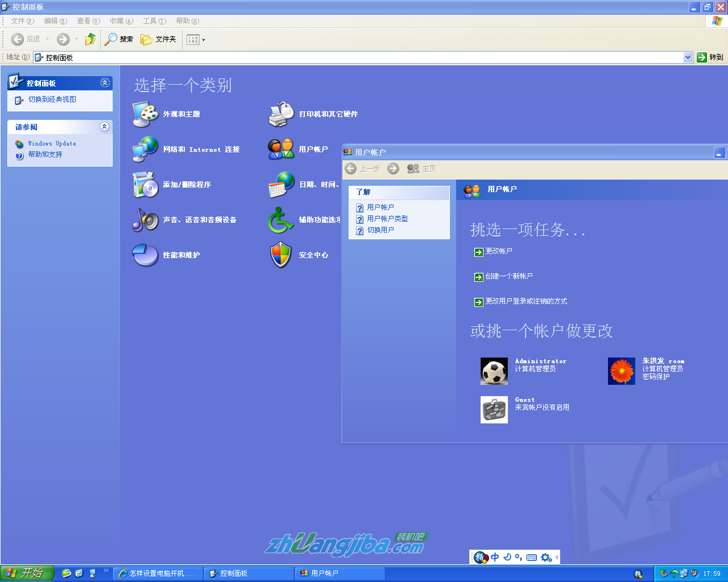Click 切换到经典视图 link
Screen dimensions: 728x582
[x=52, y=99]
